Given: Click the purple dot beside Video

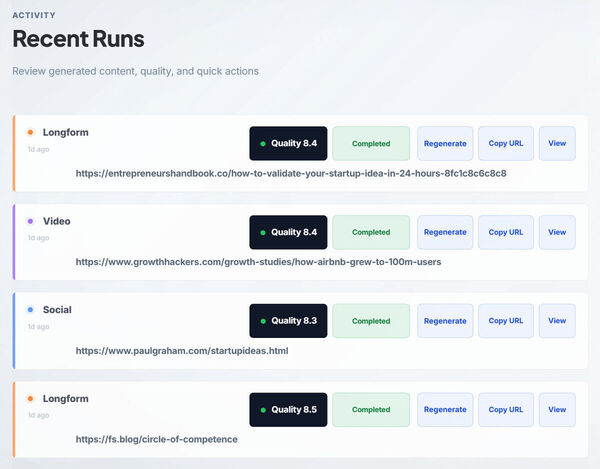Looking at the screenshot, I should 30,221.
